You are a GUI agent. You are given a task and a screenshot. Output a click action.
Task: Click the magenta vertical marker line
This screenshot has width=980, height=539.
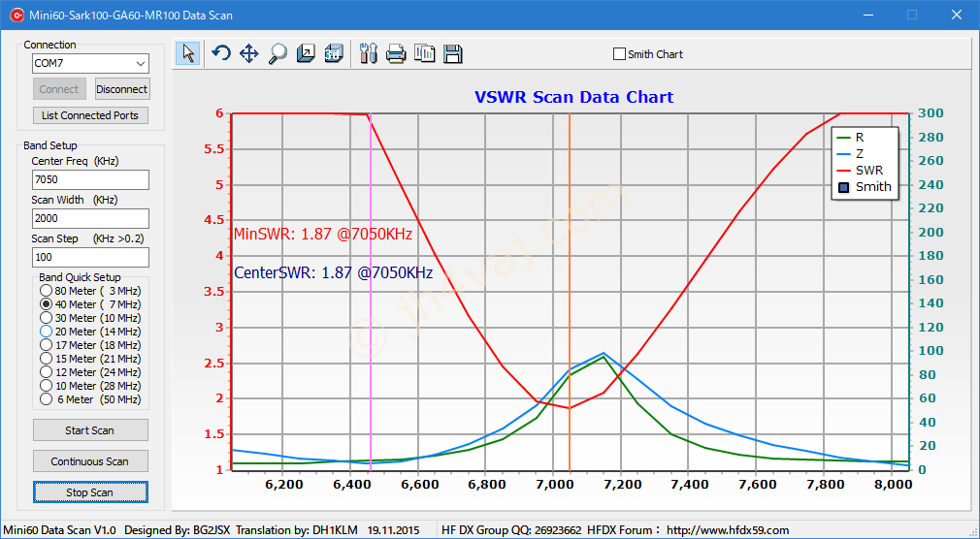[371, 291]
